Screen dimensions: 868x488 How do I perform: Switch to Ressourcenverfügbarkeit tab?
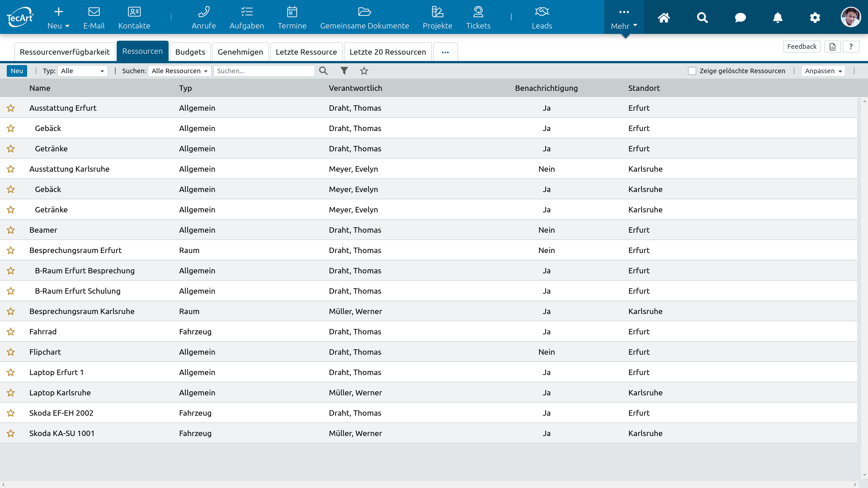tap(65, 52)
